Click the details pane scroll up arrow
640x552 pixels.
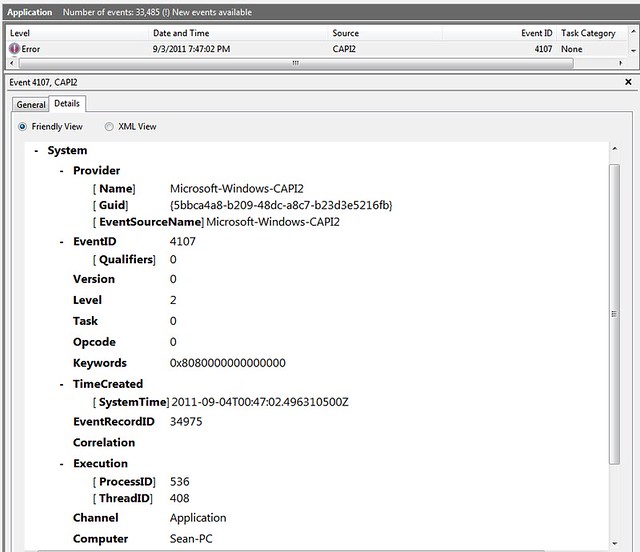[615, 149]
